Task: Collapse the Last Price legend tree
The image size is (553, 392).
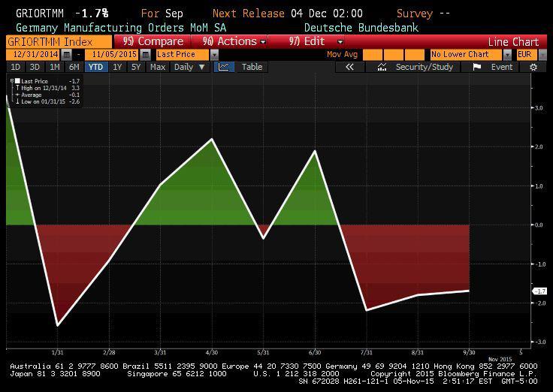Action: coord(11,80)
